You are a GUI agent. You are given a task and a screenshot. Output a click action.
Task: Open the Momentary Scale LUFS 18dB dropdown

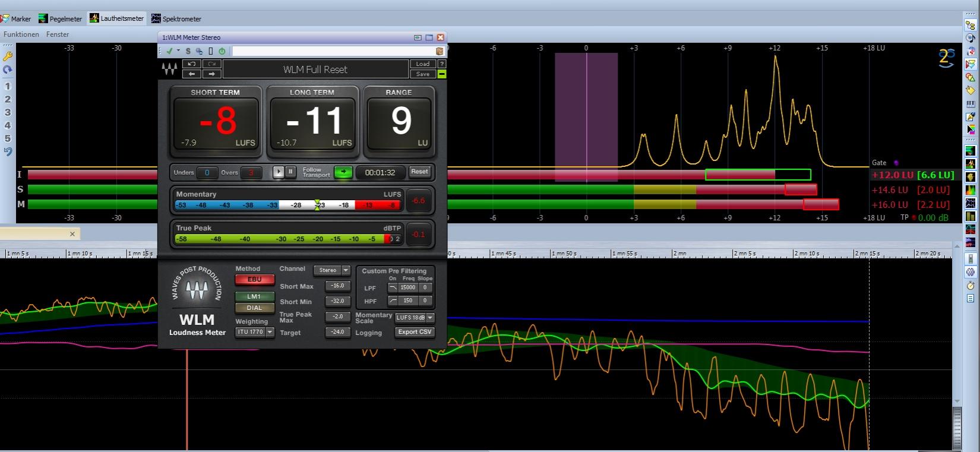415,318
